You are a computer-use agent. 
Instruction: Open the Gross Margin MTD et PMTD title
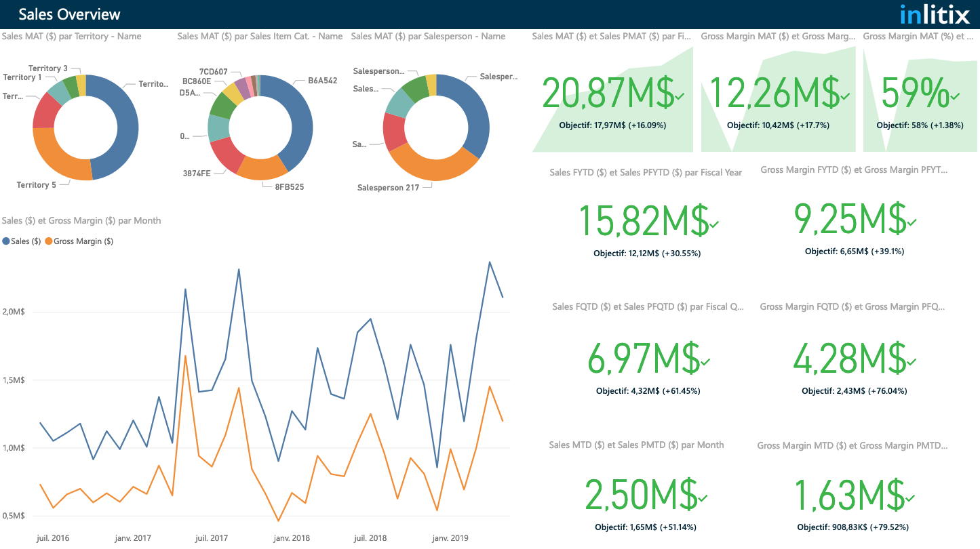852,445
